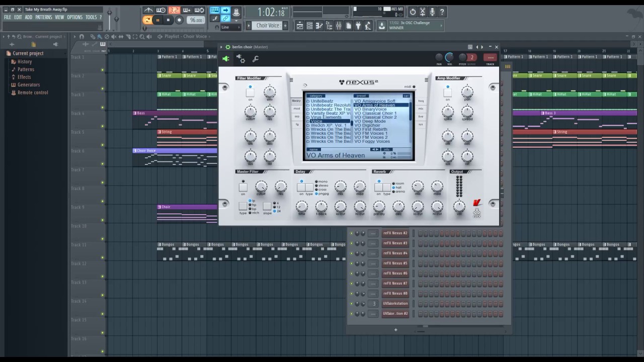Toggle the metronome icon
The image size is (644, 362).
[148, 11]
